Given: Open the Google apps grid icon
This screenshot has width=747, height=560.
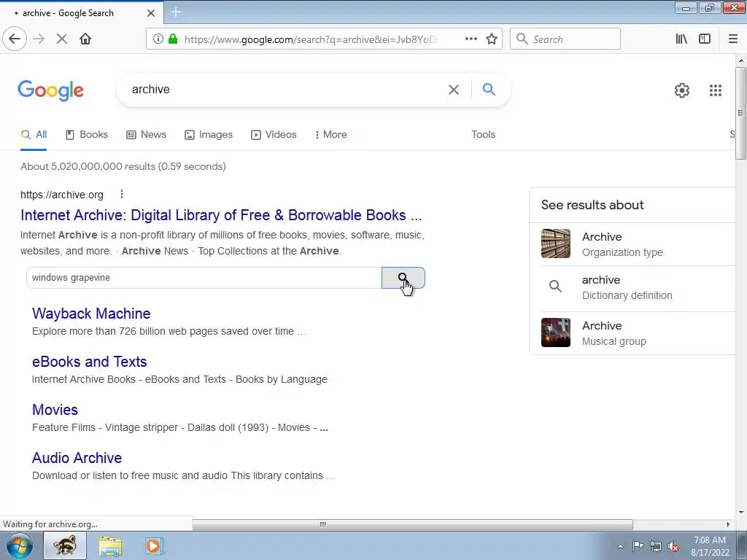Looking at the screenshot, I should click(715, 90).
